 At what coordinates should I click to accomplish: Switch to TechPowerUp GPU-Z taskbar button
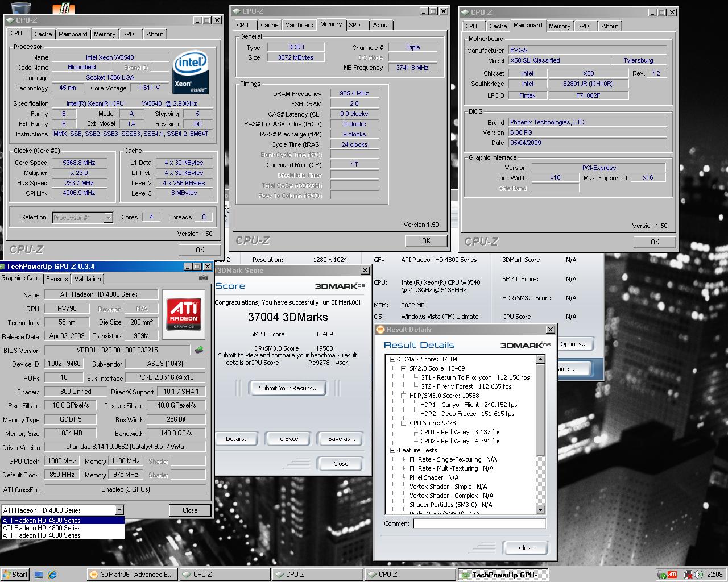tap(504, 575)
